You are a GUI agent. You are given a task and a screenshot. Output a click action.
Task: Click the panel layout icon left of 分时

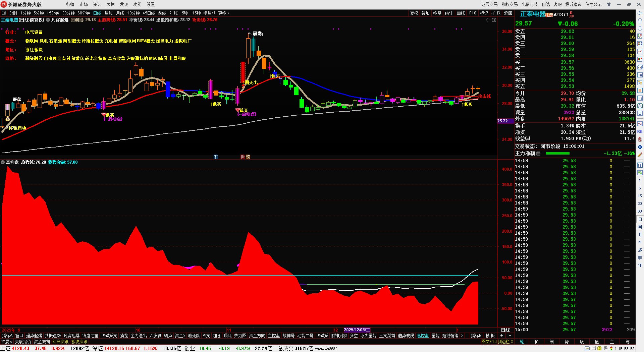point(4,13)
